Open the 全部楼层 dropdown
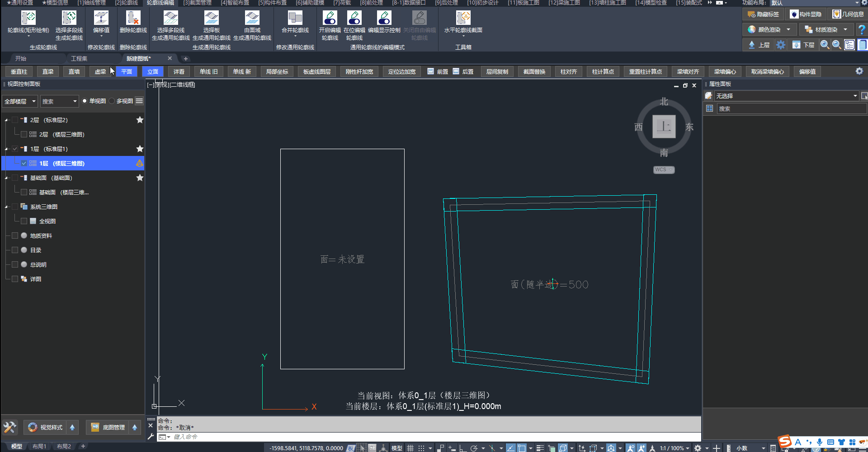Image resolution: width=868 pixels, height=452 pixels. (x=20, y=101)
